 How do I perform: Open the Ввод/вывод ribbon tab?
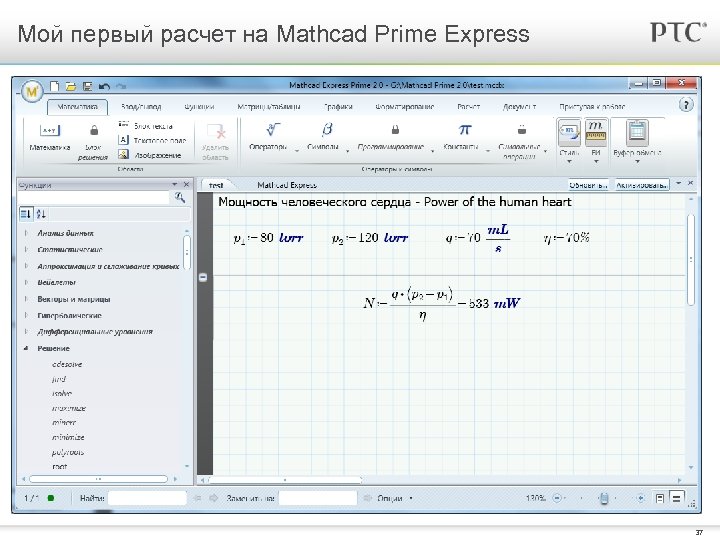tap(141, 107)
